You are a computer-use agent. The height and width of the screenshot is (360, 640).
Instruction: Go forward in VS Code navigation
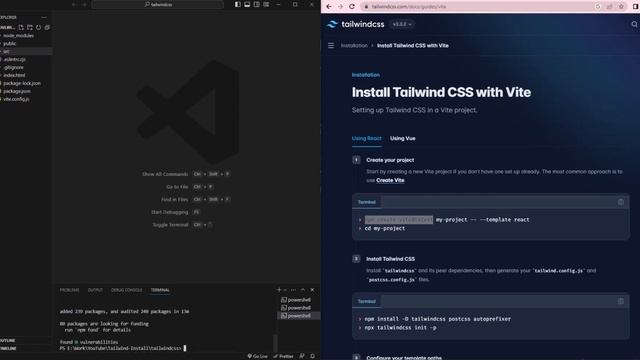tap(84, 4)
